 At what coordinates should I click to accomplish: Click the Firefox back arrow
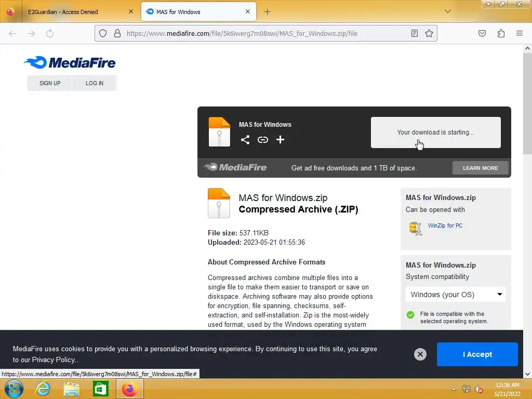coord(12,34)
